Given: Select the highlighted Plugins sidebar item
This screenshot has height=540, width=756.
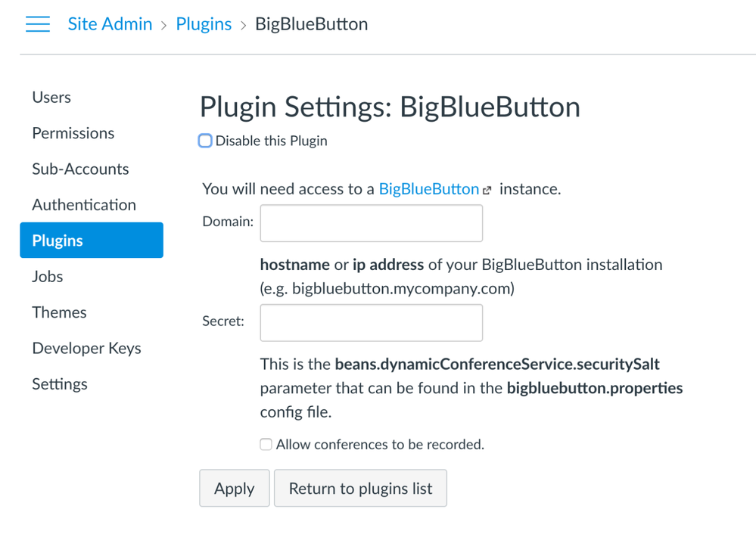Looking at the screenshot, I should tap(91, 241).
